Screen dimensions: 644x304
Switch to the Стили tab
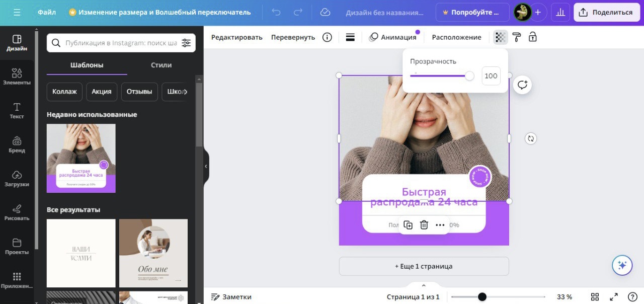click(161, 65)
